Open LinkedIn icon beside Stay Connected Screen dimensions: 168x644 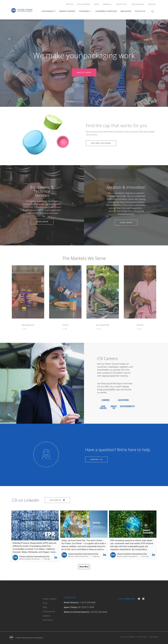pyautogui.click(x=143, y=599)
